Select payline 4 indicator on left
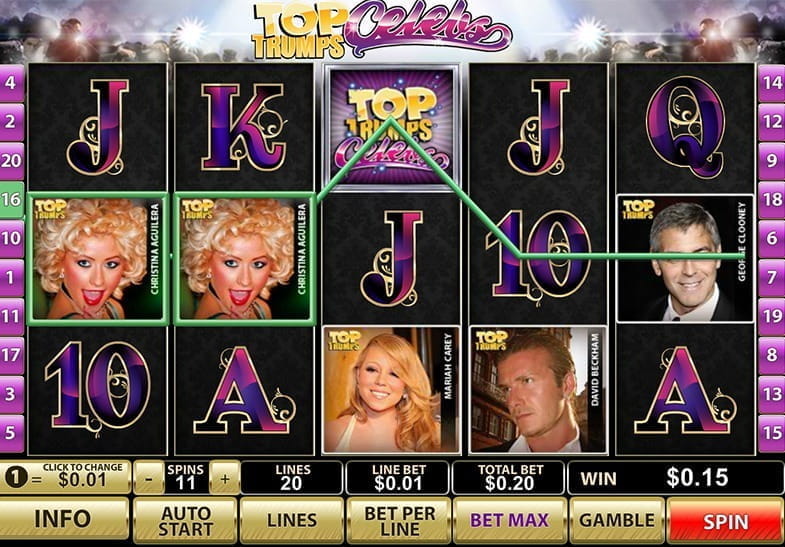The height and width of the screenshot is (547, 785). click(11, 83)
